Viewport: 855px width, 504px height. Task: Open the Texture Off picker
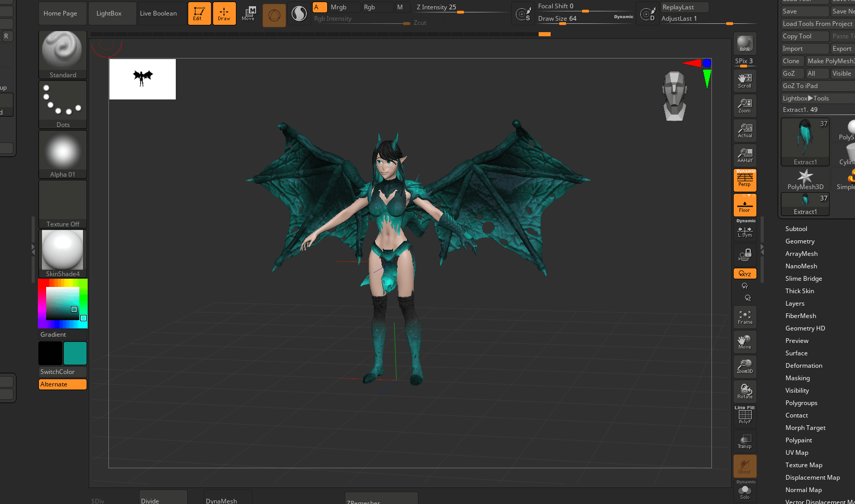[x=63, y=204]
